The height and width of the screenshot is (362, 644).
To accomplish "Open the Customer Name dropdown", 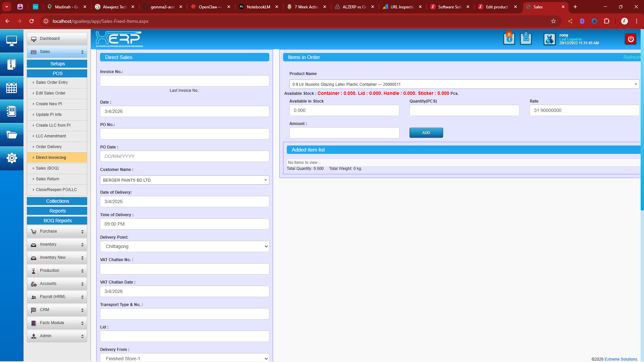I will [x=184, y=180].
